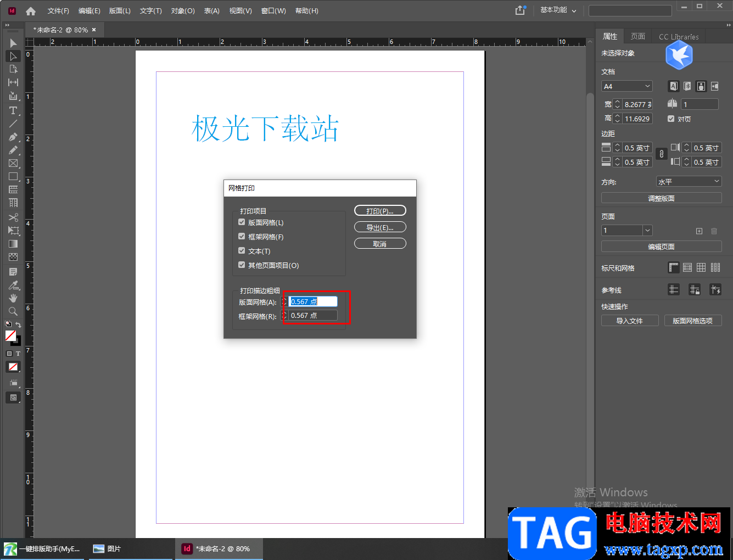Select the Line tool
This screenshot has height=560, width=733.
tap(13, 124)
